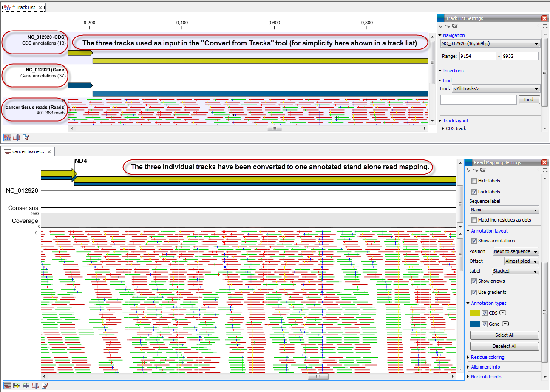Image resolution: width=550 pixels, height=392 pixels.
Task: Click the help question mark in Read Mapping Settings
Action: pos(538,170)
